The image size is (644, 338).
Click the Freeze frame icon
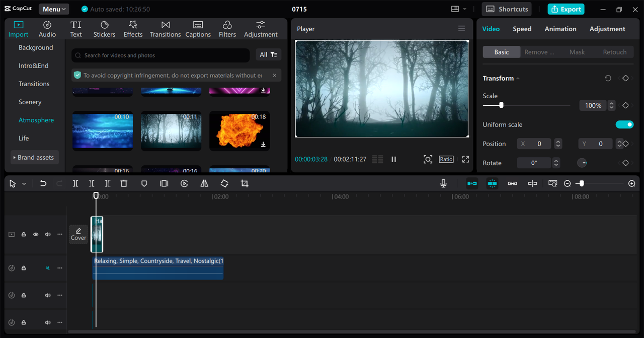coord(164,184)
